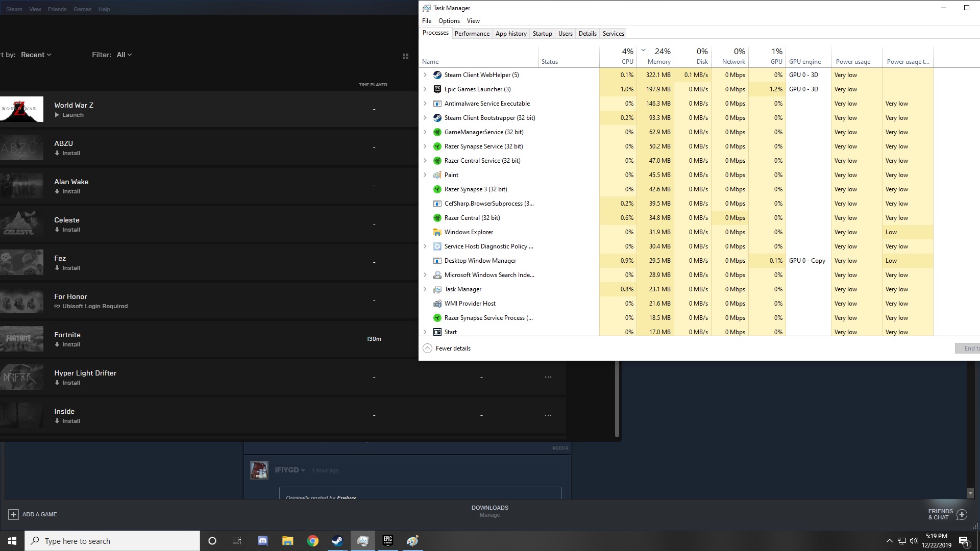Open the Options menu in Task Manager
This screenshot has height=551, width=980.
click(x=449, y=21)
